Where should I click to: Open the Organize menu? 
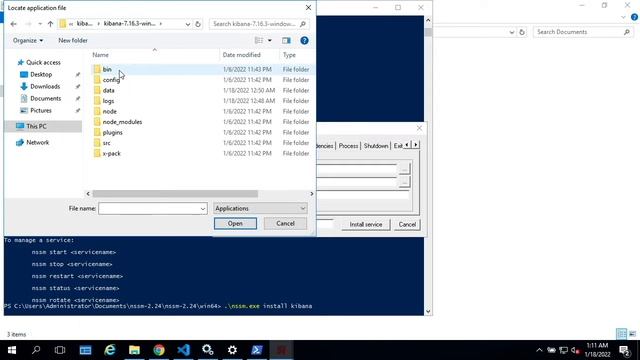pyautogui.click(x=28, y=40)
